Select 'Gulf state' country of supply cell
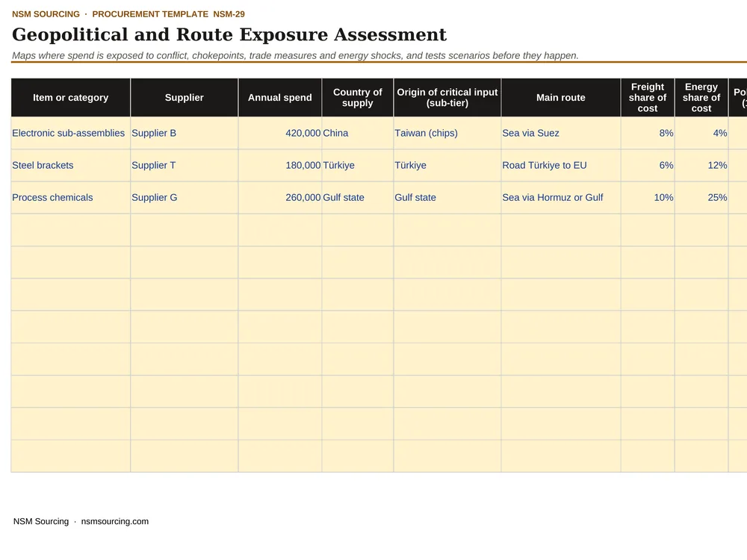747x560 pixels. pyautogui.click(x=358, y=198)
